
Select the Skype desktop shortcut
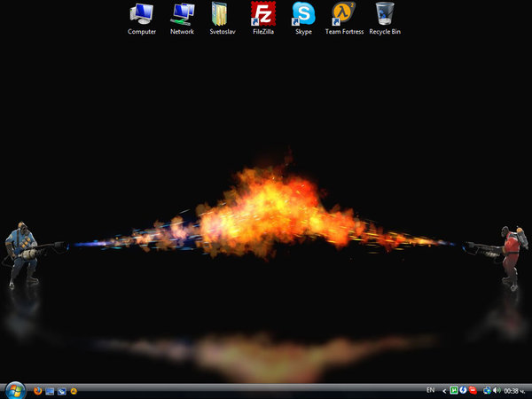[x=303, y=19]
